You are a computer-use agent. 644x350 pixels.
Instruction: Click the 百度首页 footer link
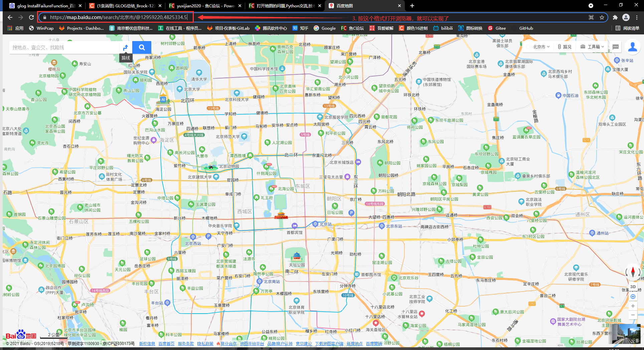(x=167, y=343)
